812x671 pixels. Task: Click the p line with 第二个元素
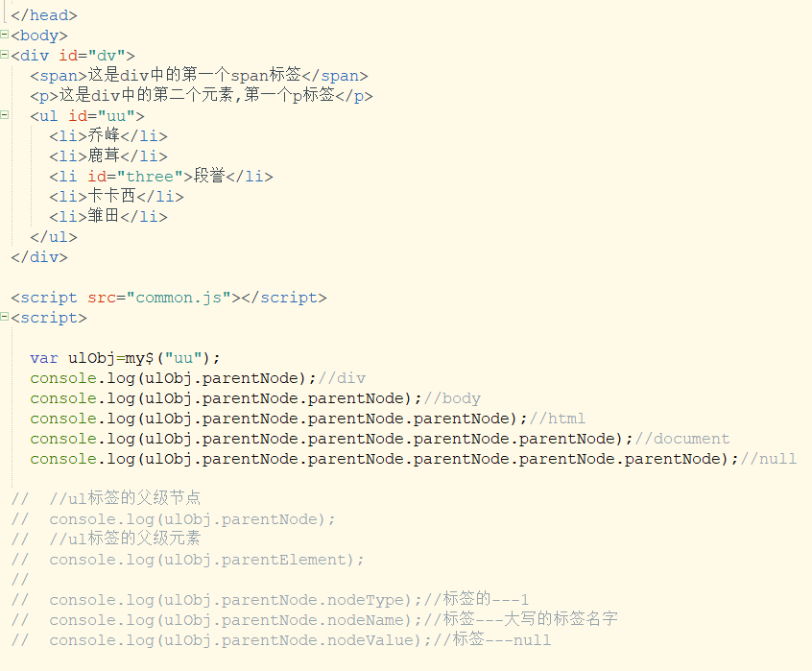[202, 96]
